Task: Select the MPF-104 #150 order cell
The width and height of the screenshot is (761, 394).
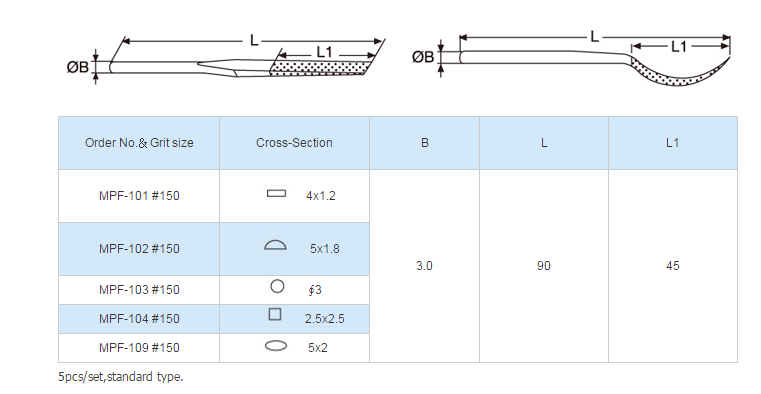Action: point(139,319)
